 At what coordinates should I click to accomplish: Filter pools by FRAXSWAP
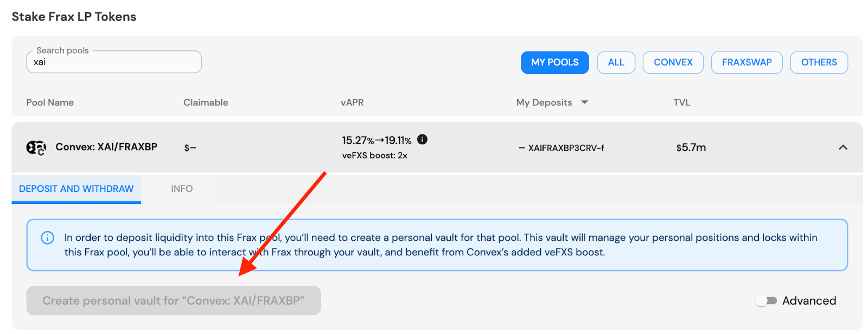[746, 62]
